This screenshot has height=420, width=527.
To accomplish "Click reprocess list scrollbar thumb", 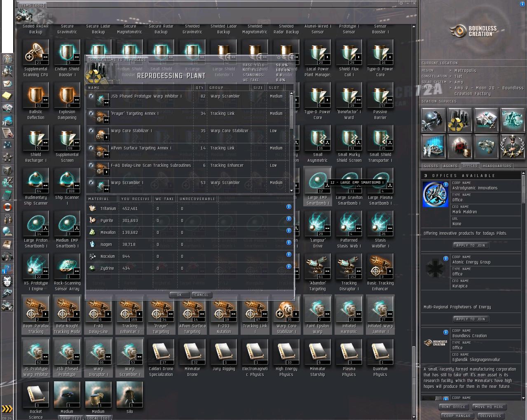I will click(x=291, y=113).
